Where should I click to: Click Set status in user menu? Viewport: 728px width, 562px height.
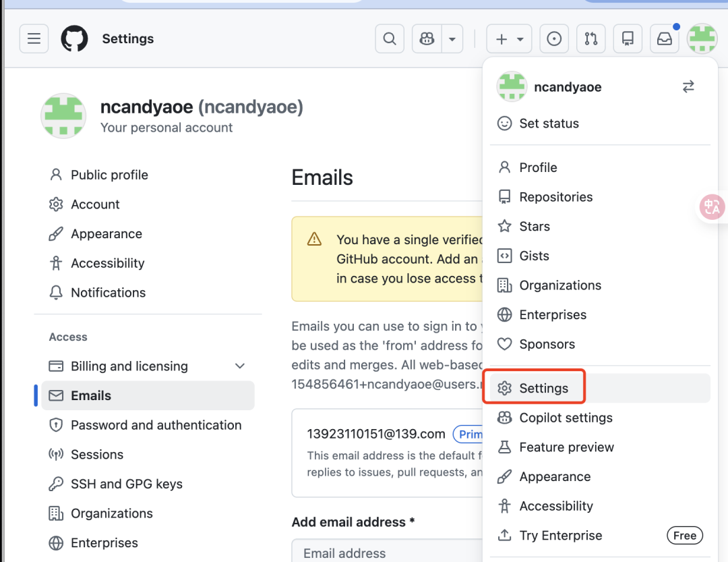click(x=549, y=123)
